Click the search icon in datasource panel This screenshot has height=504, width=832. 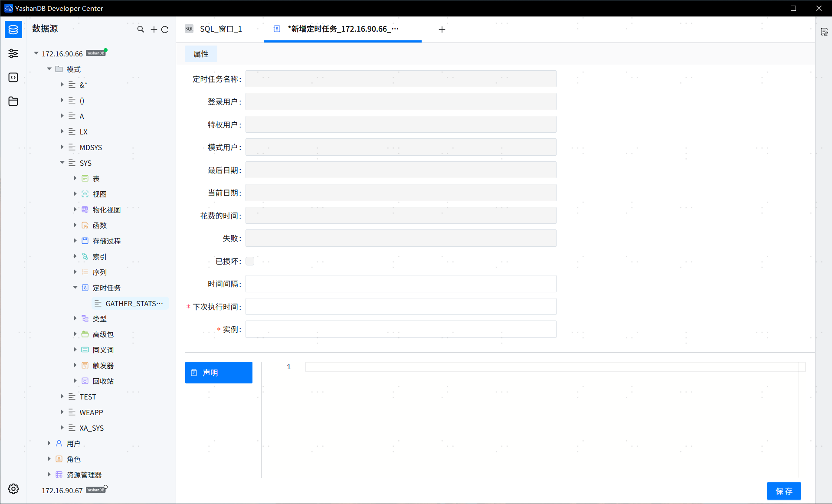(141, 29)
